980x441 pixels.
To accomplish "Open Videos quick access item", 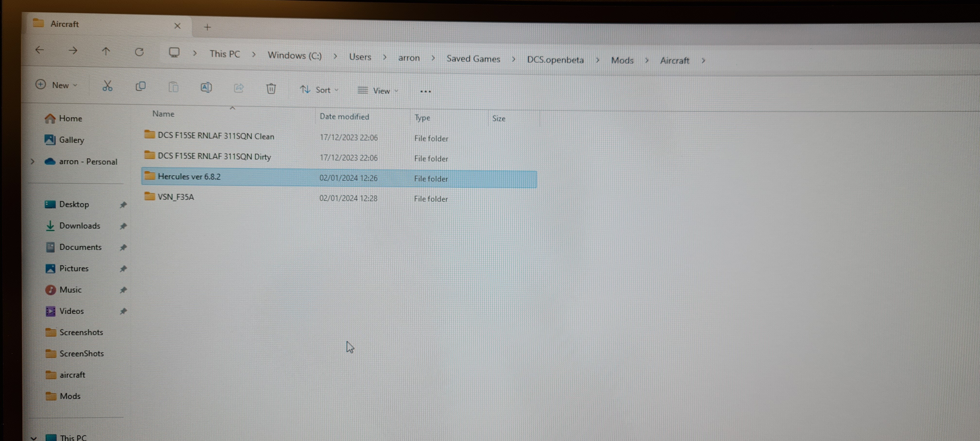I will [65, 311].
